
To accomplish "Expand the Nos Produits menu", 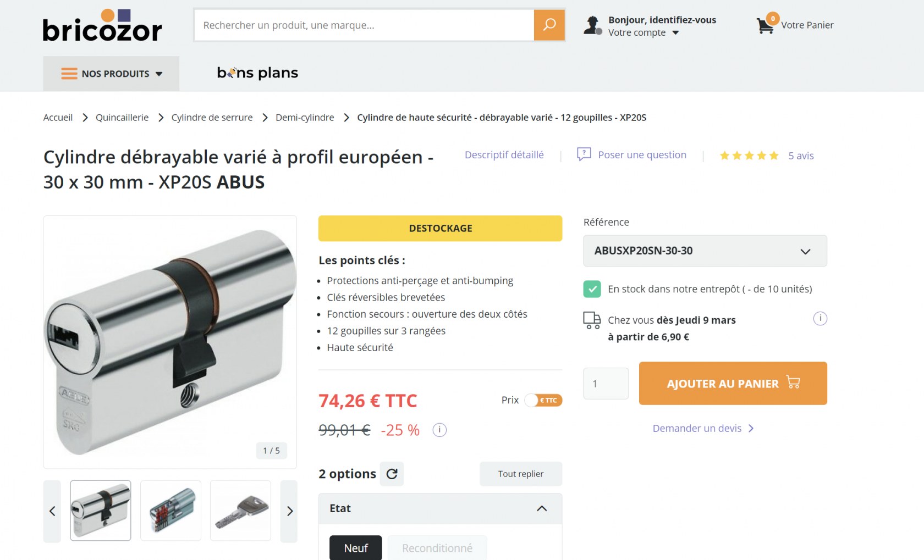I will pyautogui.click(x=111, y=74).
